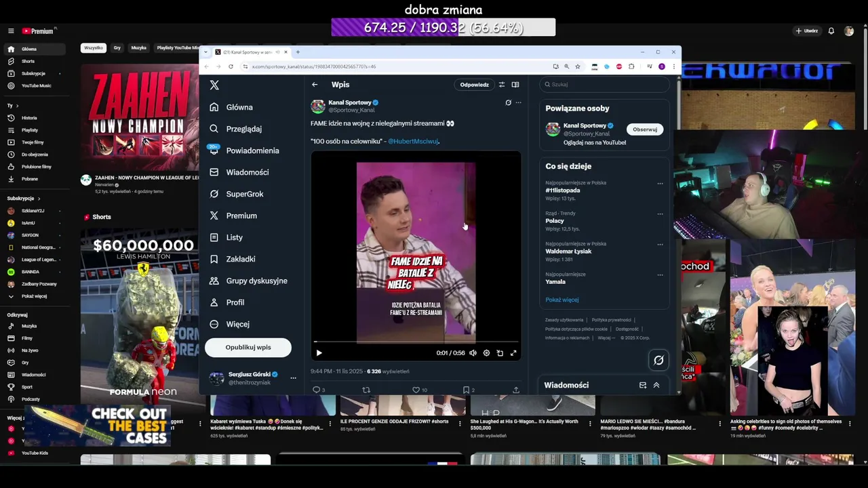Bookmark page with star icon
868x488 pixels.
(x=578, y=66)
